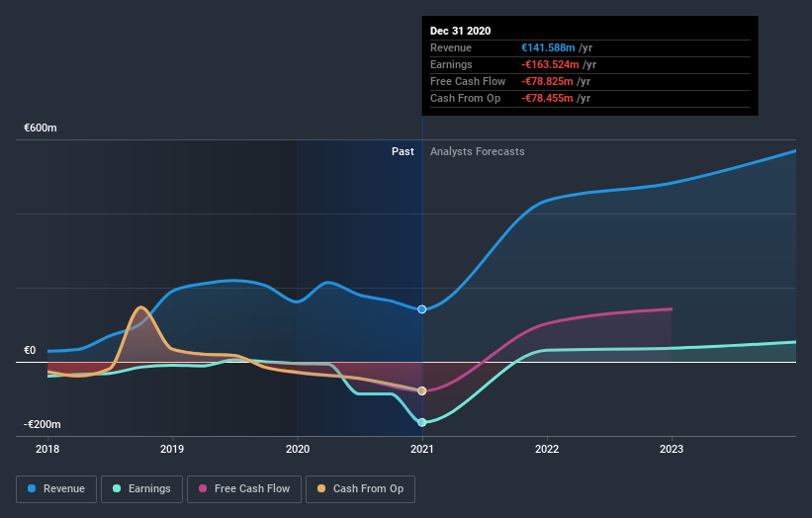Click the Cash From Op tooltip label
The height and width of the screenshot is (518, 812).
465,98
